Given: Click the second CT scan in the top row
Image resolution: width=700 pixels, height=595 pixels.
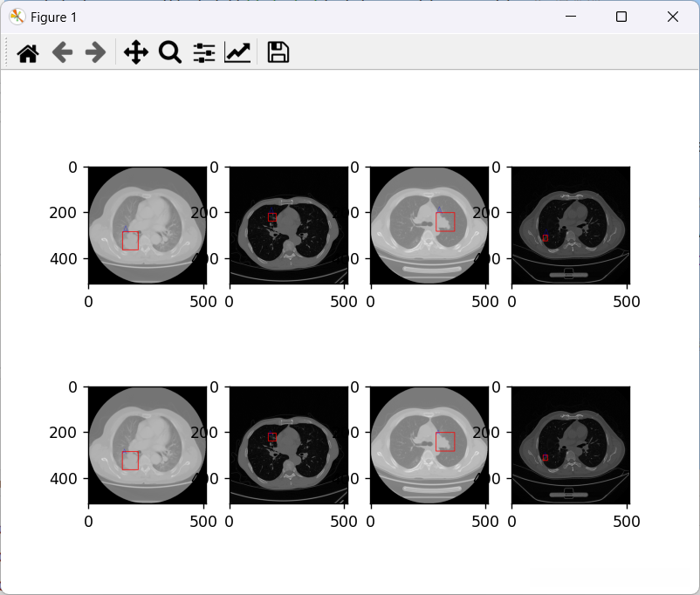Looking at the screenshot, I should (289, 225).
